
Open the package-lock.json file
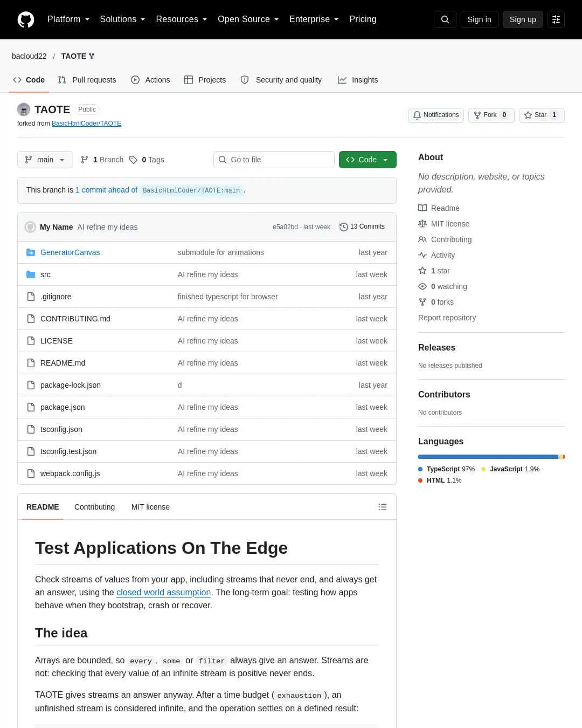click(71, 385)
